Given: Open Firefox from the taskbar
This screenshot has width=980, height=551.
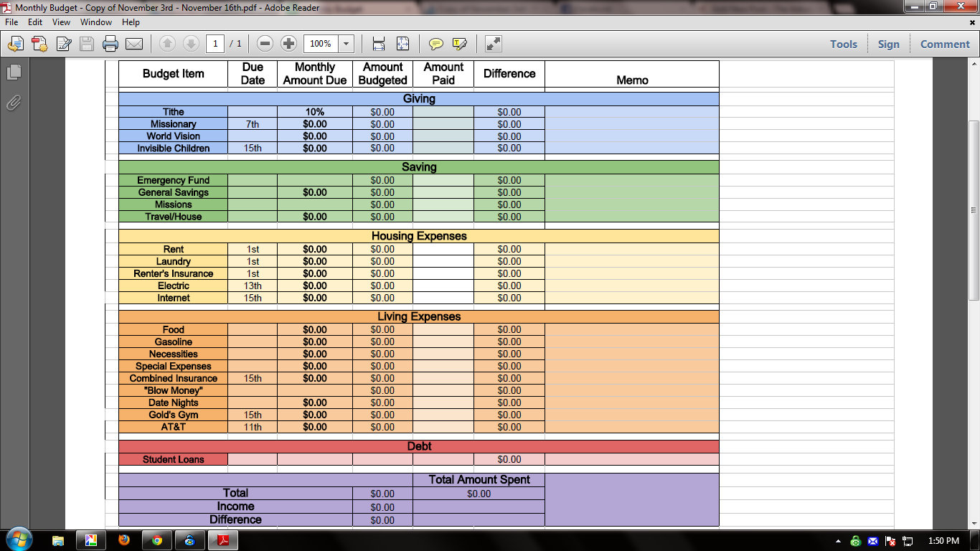Looking at the screenshot, I should 124,540.
